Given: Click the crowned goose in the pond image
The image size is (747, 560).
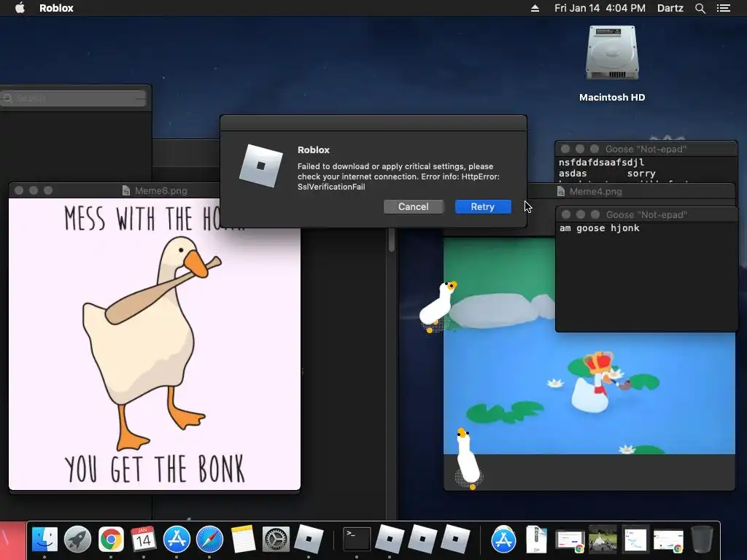Looking at the screenshot, I should click(x=595, y=382).
